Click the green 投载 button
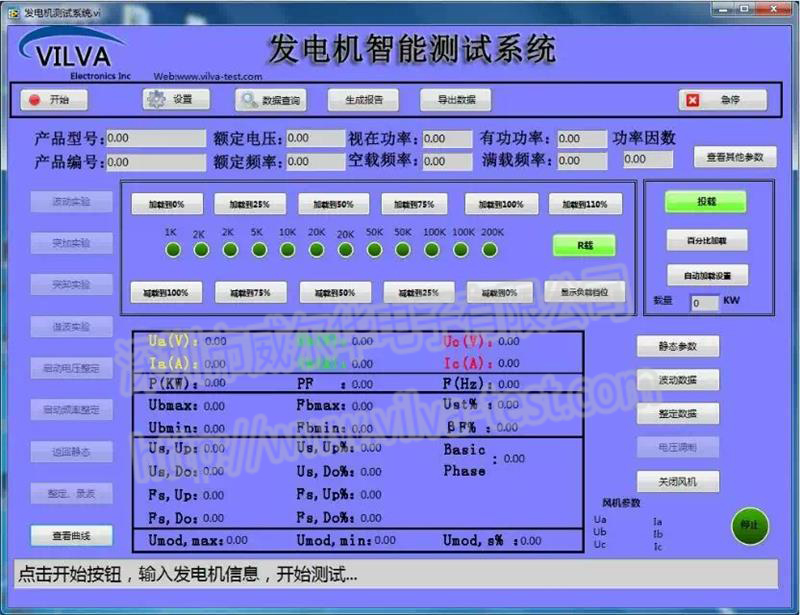This screenshot has width=800, height=615. point(706,201)
